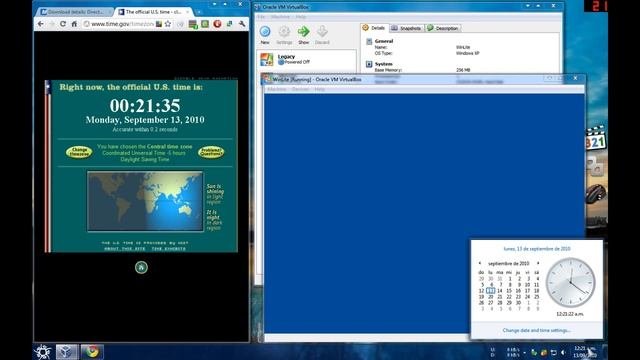Click the analog clock face
This screenshot has height=360, width=640.
(570, 282)
